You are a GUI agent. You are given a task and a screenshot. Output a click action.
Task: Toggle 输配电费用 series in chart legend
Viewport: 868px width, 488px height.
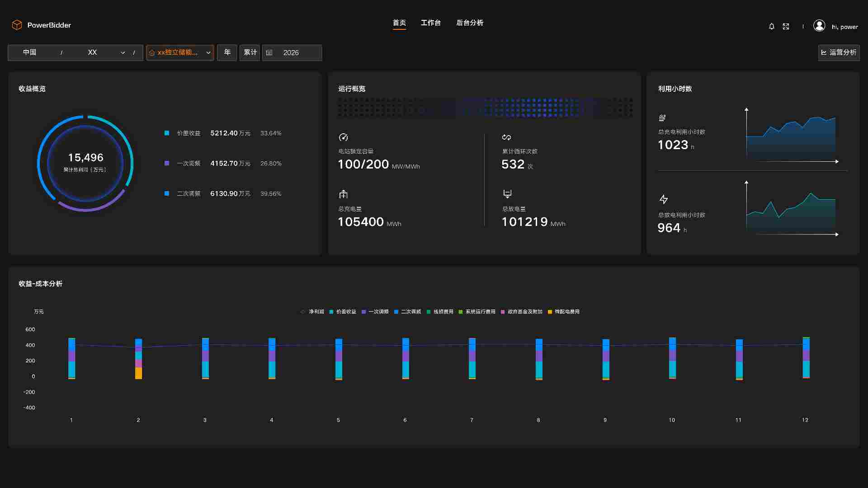pyautogui.click(x=563, y=312)
